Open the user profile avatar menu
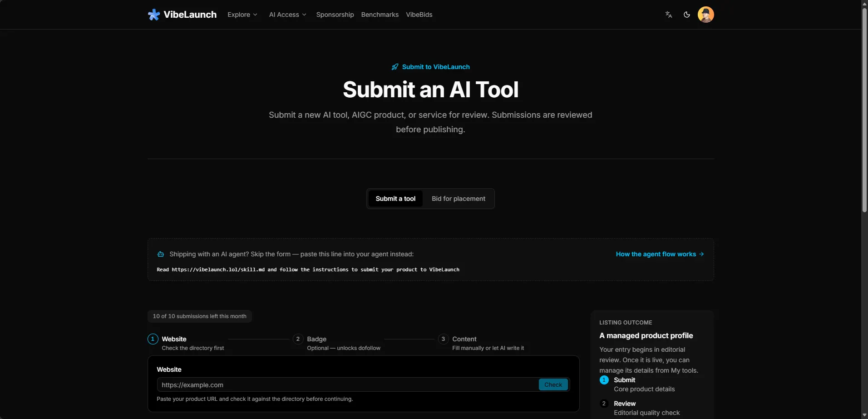The width and height of the screenshot is (868, 419). [706, 15]
